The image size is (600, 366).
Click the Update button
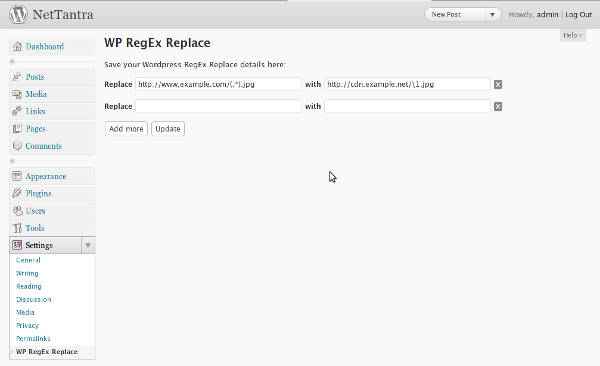(168, 129)
